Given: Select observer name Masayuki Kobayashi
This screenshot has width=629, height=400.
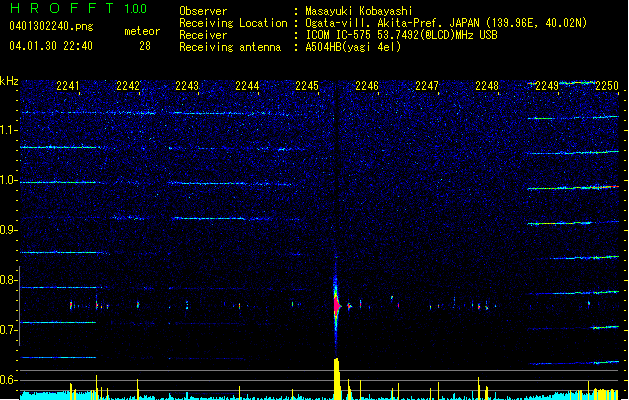Looking at the screenshot, I should click(x=359, y=11).
